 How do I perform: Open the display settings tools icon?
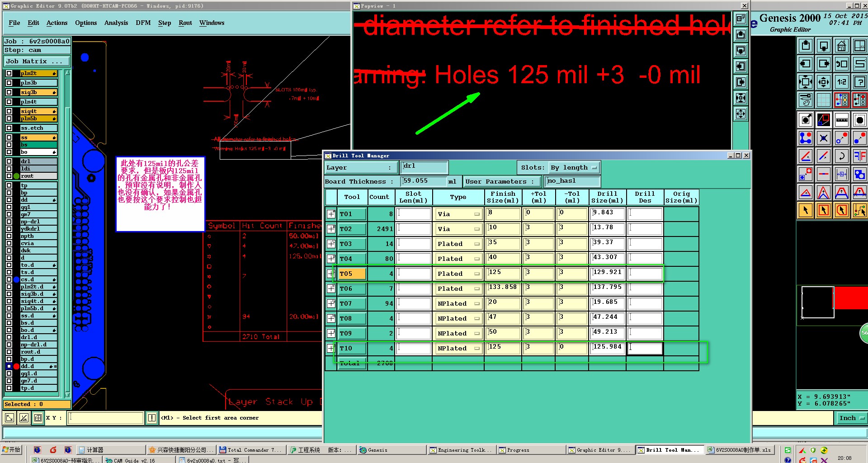point(806,100)
